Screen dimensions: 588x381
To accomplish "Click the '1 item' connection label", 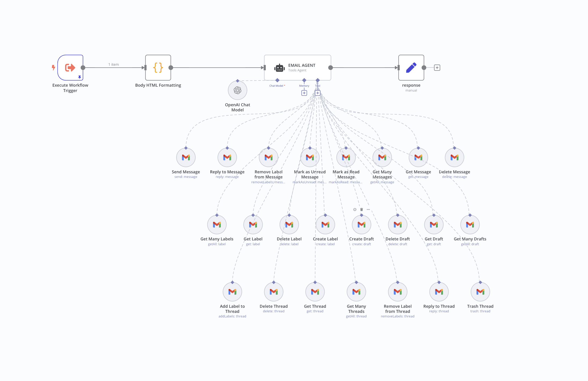I will (x=113, y=64).
